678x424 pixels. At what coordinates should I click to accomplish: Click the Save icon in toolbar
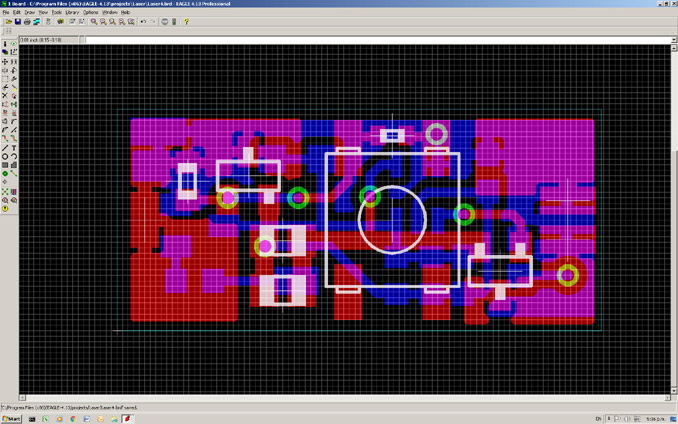pyautogui.click(x=18, y=22)
